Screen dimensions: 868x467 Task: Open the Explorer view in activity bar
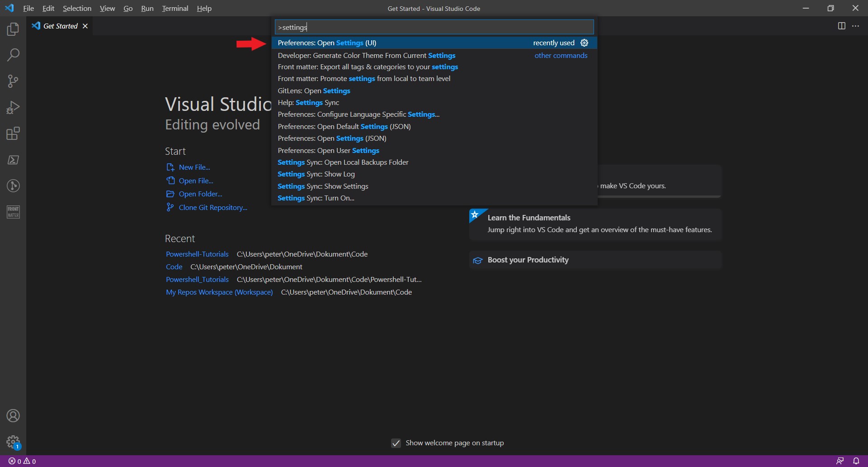click(13, 29)
